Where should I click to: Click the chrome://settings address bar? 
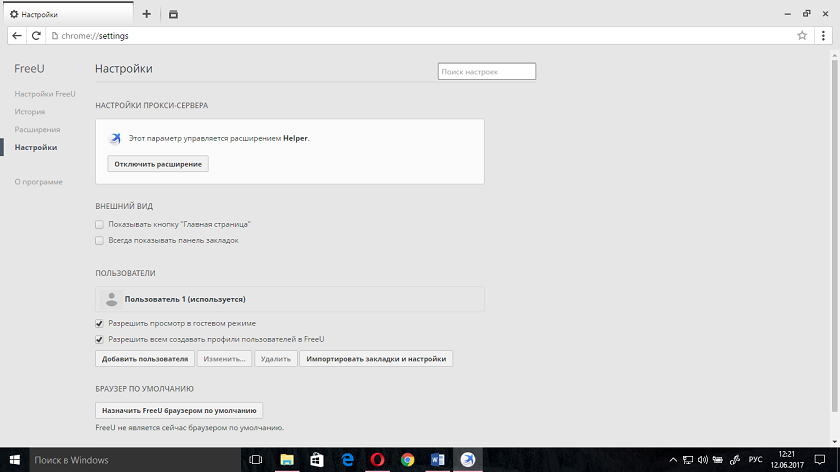click(x=421, y=36)
